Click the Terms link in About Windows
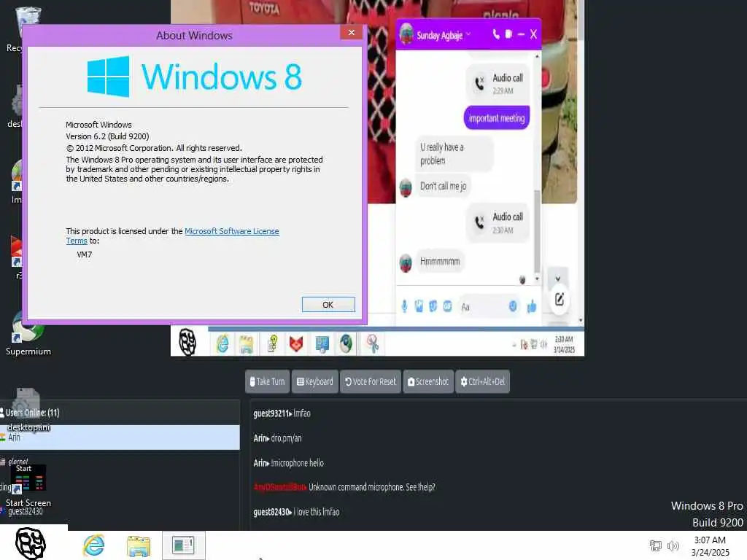The image size is (747, 560). [x=76, y=241]
